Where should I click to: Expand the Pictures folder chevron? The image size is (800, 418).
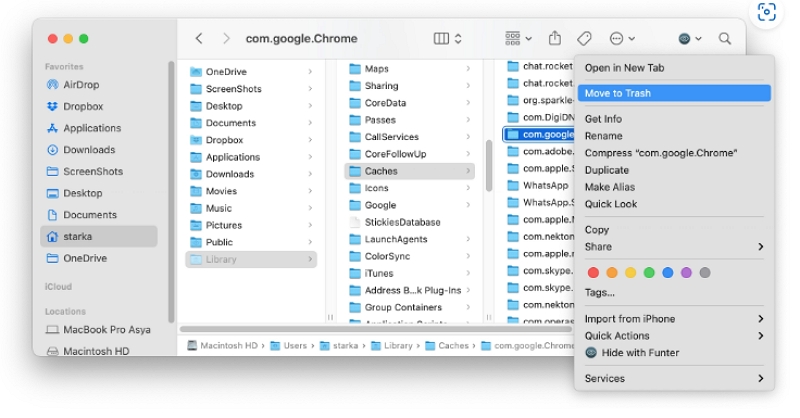(x=310, y=225)
